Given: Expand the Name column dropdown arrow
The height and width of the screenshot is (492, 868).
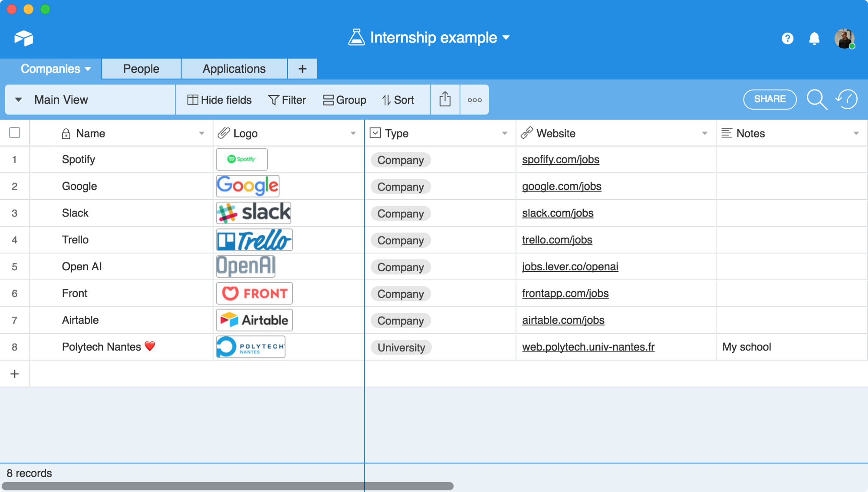Looking at the screenshot, I should pos(201,133).
